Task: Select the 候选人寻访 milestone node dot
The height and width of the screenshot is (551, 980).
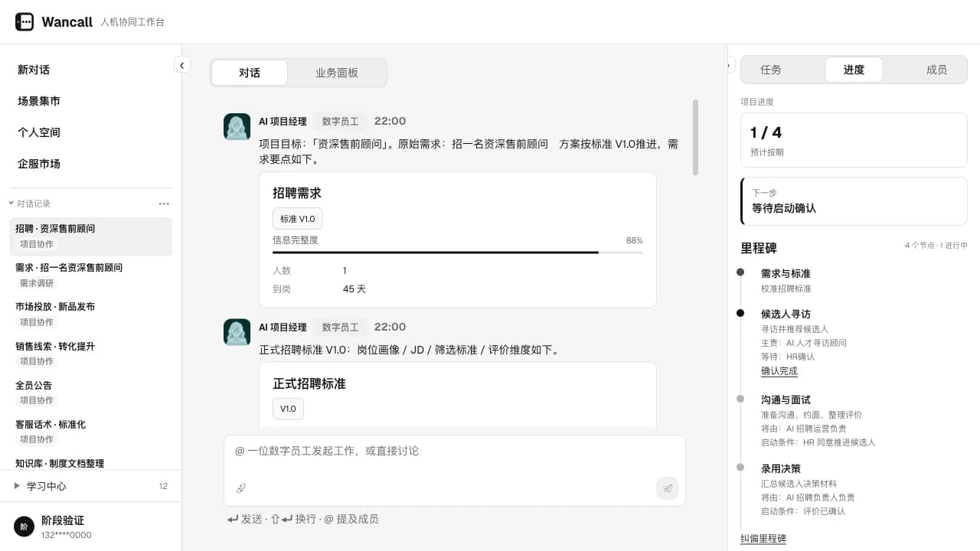Action: click(x=740, y=313)
